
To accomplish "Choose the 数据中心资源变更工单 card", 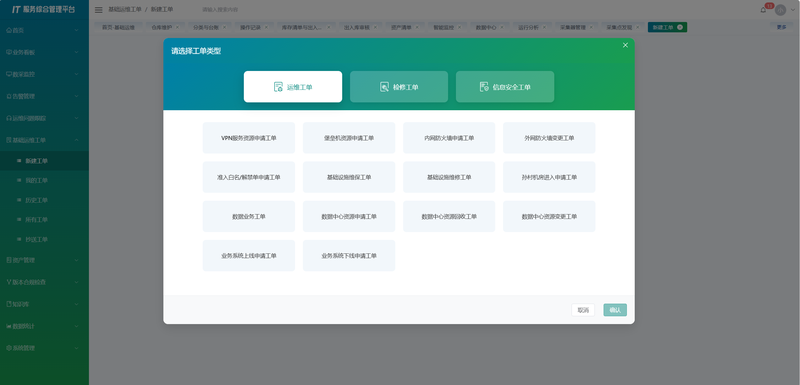I will pyautogui.click(x=549, y=216).
